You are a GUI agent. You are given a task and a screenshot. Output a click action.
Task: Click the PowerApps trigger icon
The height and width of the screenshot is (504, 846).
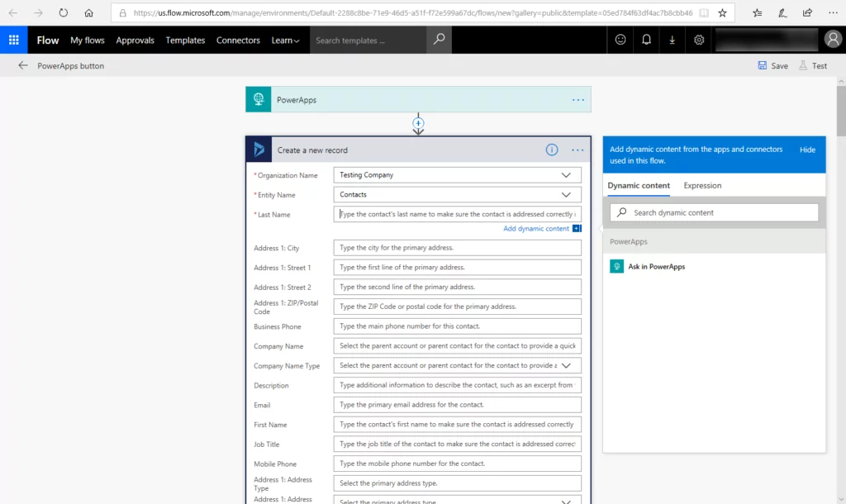tap(259, 99)
